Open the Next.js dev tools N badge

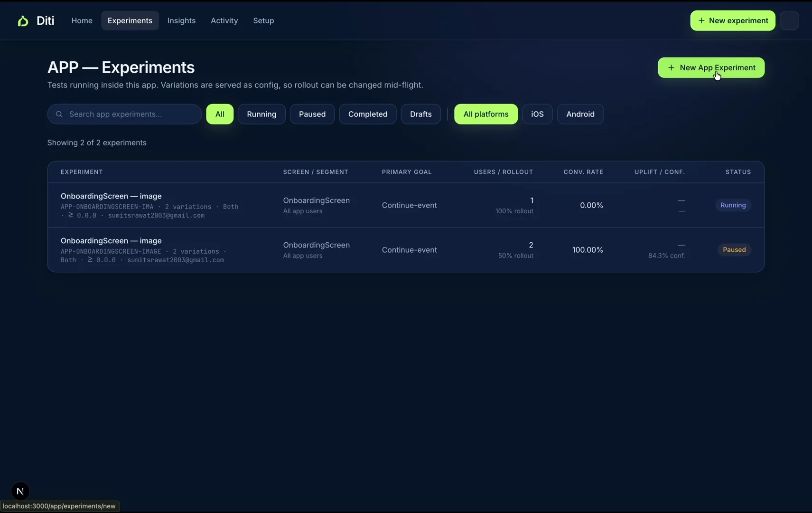pyautogui.click(x=20, y=491)
